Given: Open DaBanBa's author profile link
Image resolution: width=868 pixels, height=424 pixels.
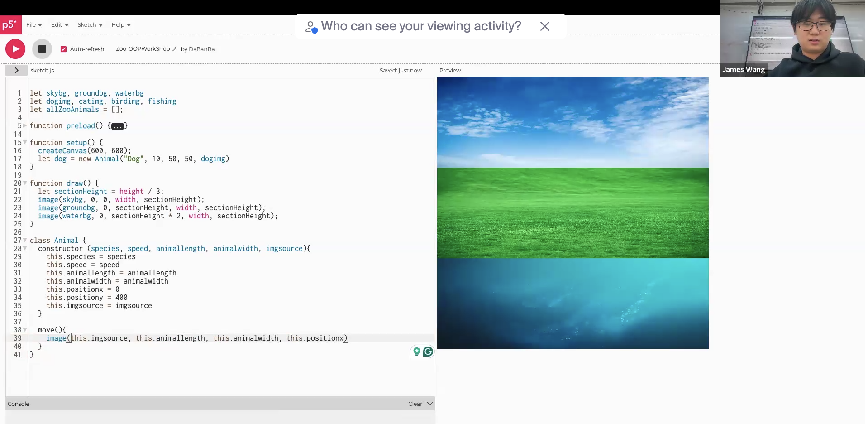Looking at the screenshot, I should click(201, 49).
